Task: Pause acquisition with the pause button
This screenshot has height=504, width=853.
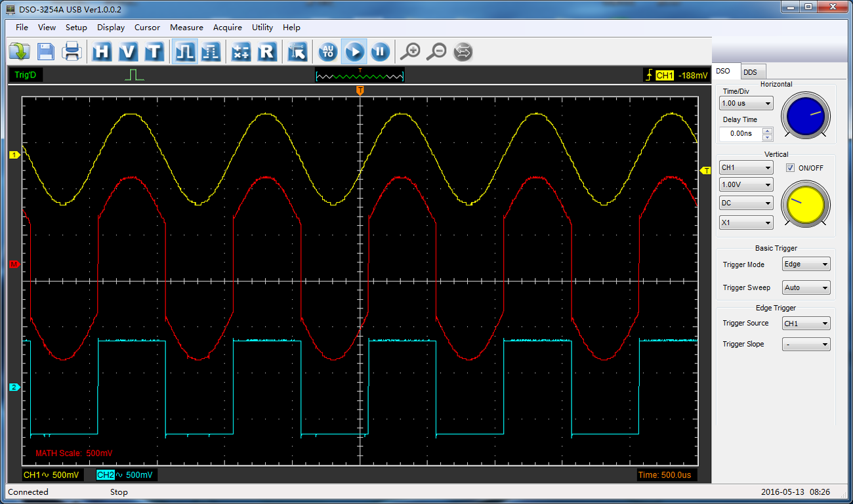Action: [x=380, y=52]
